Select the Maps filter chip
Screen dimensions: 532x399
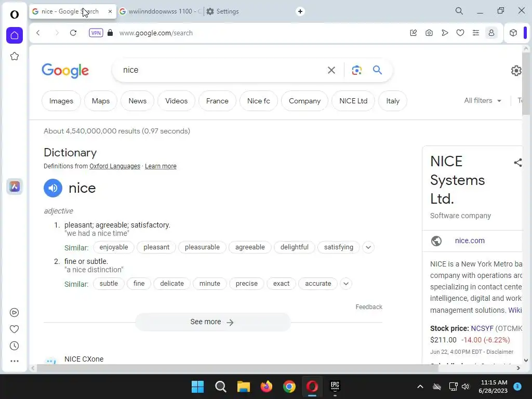pyautogui.click(x=101, y=101)
